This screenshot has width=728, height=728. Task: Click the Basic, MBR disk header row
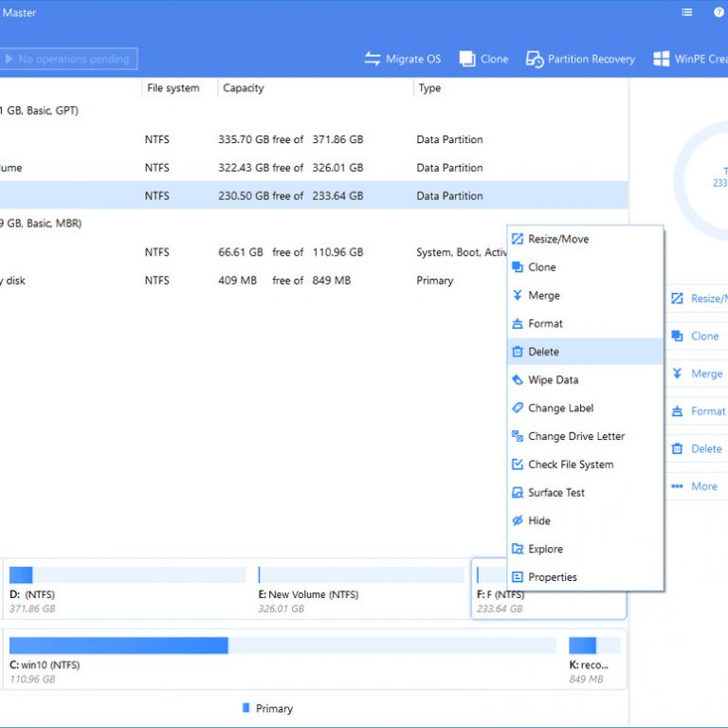pyautogui.click(x=253, y=224)
